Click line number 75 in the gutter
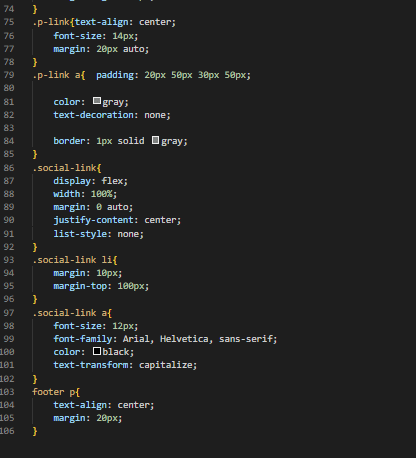The height and width of the screenshot is (458, 416). (9, 22)
